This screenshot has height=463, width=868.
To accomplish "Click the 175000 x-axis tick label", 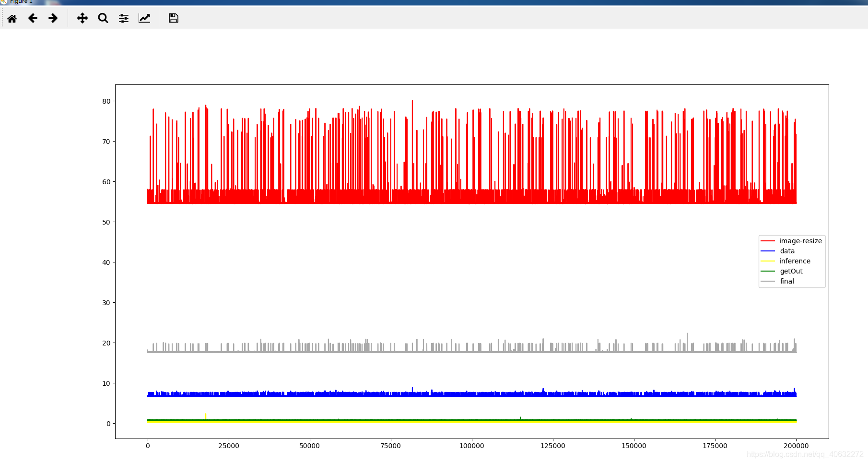I will click(715, 446).
